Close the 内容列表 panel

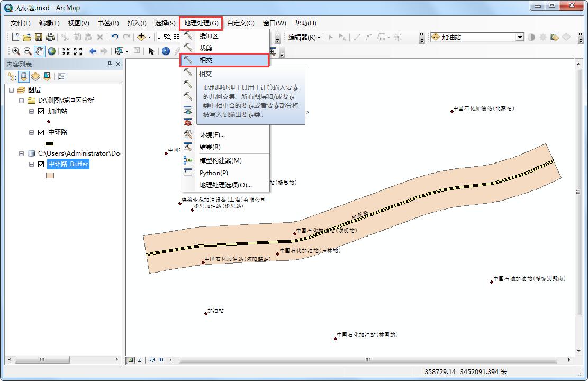coord(117,63)
